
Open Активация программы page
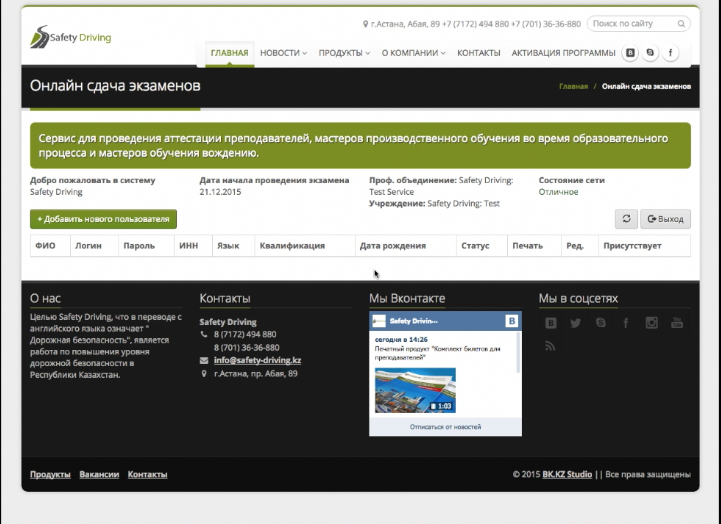click(563, 53)
